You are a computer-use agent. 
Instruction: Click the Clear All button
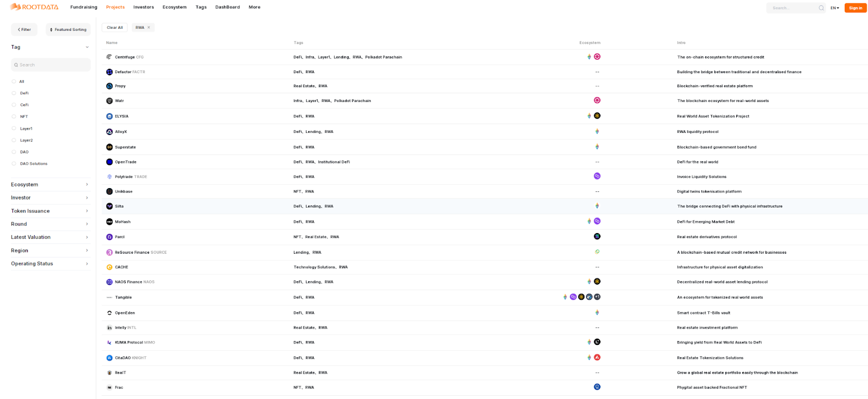click(114, 28)
